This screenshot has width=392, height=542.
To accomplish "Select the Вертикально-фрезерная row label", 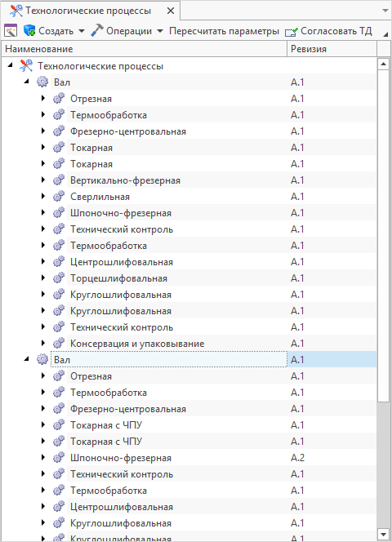I will (x=125, y=180).
